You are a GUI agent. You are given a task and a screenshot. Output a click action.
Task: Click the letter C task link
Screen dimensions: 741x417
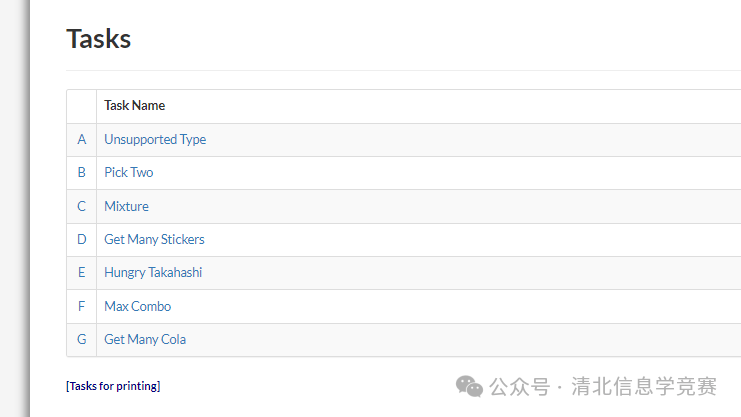[82, 206]
